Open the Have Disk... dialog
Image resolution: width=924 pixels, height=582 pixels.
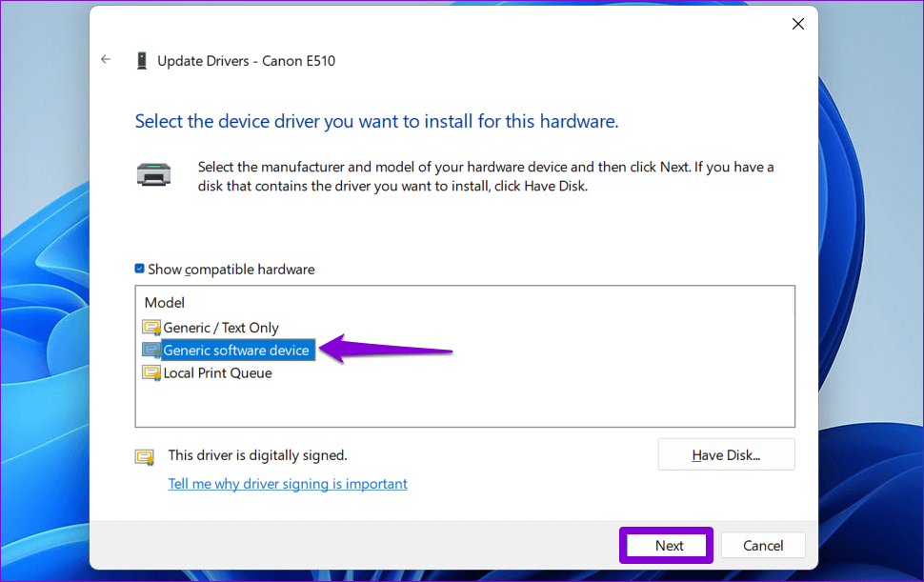point(726,454)
